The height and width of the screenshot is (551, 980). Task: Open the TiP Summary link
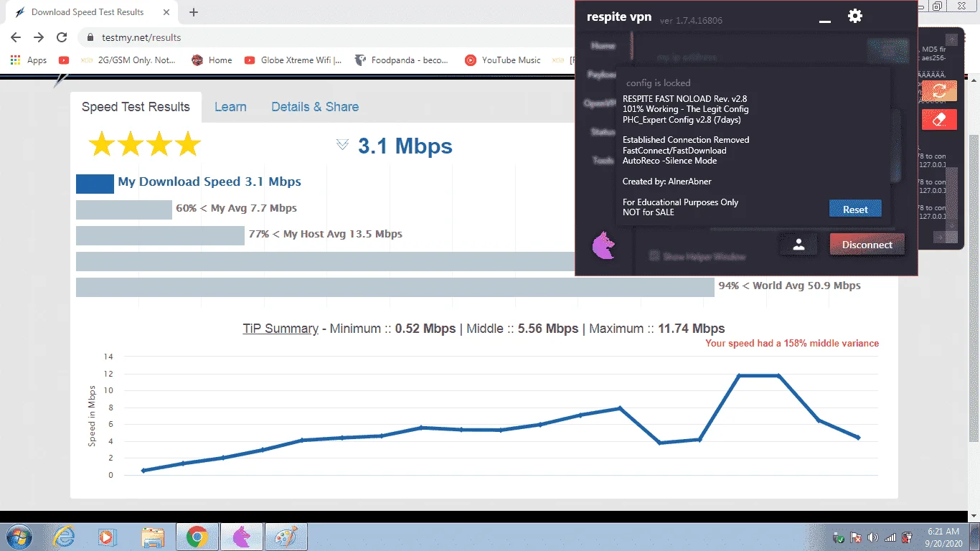point(281,329)
